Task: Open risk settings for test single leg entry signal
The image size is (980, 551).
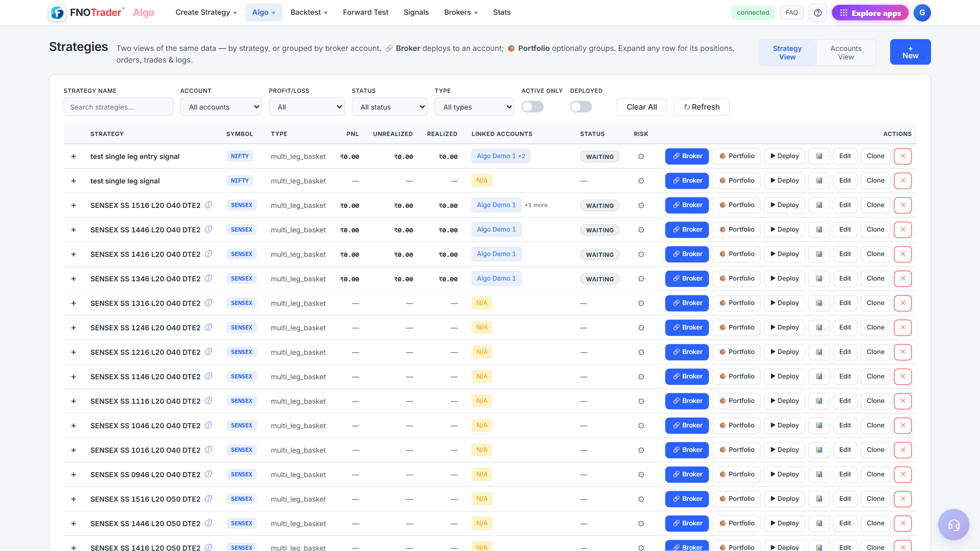Action: click(641, 157)
